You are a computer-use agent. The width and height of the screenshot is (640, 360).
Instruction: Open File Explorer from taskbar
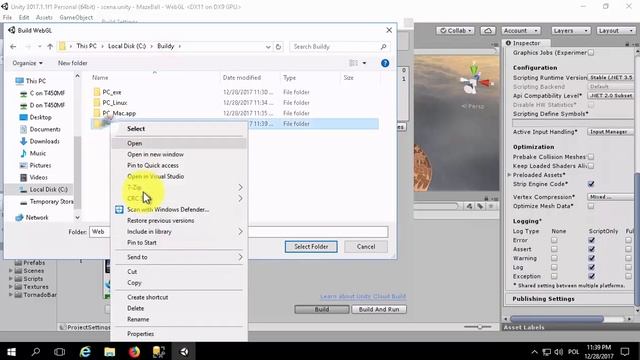pyautogui.click(x=109, y=351)
